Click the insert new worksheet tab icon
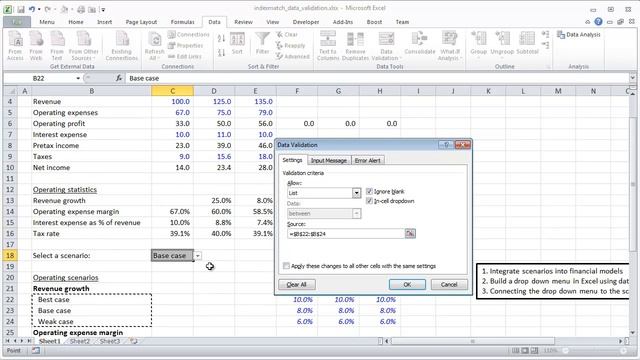The image size is (640, 360). [133, 341]
